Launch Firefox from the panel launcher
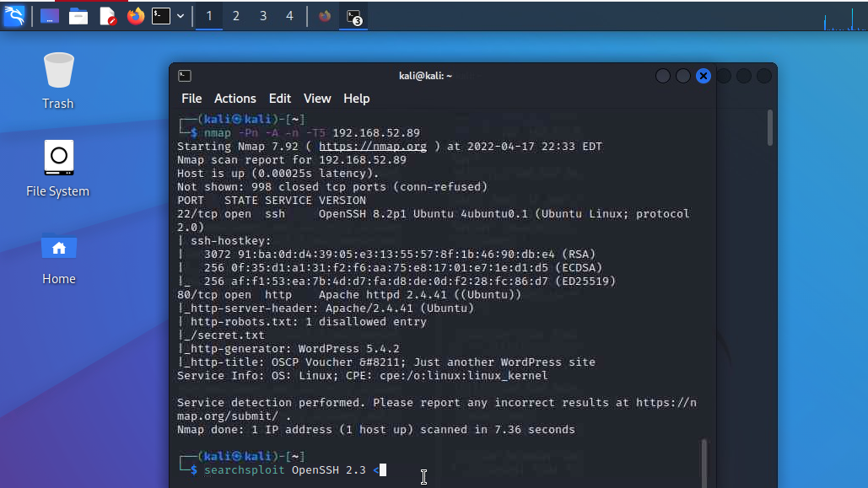The height and width of the screenshot is (488, 868). pos(135,16)
